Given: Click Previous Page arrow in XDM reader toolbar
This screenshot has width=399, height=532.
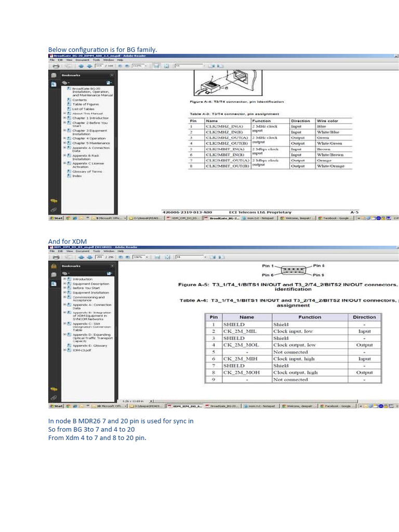Looking at the screenshot, I should click(81, 257).
